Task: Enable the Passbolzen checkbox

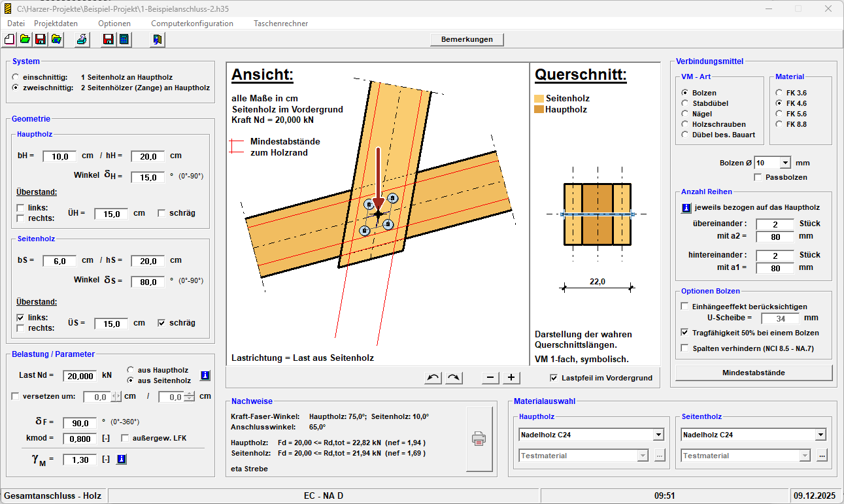Action: [x=758, y=177]
